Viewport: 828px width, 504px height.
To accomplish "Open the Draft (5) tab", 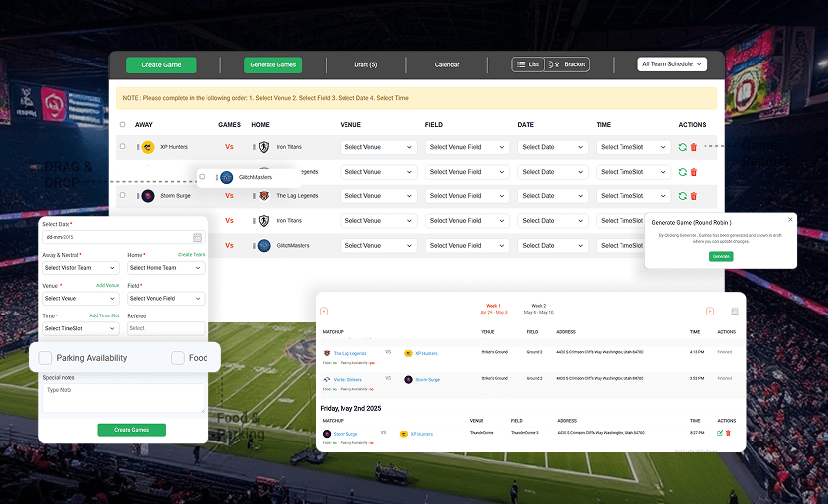I will click(366, 64).
